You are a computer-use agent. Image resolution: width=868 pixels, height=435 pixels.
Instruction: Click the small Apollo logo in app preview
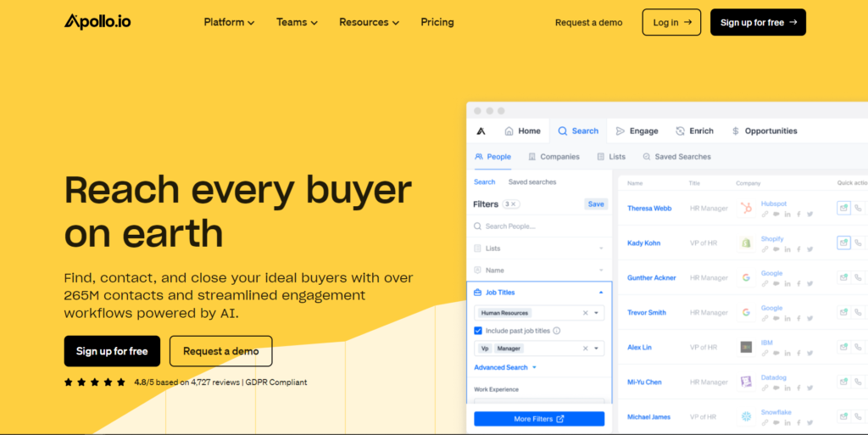481,131
